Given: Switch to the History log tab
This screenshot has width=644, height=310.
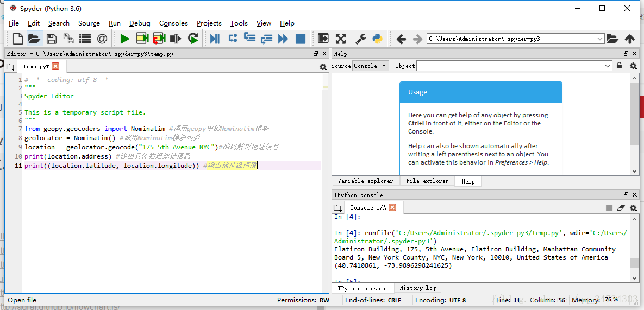Looking at the screenshot, I should (x=418, y=288).
